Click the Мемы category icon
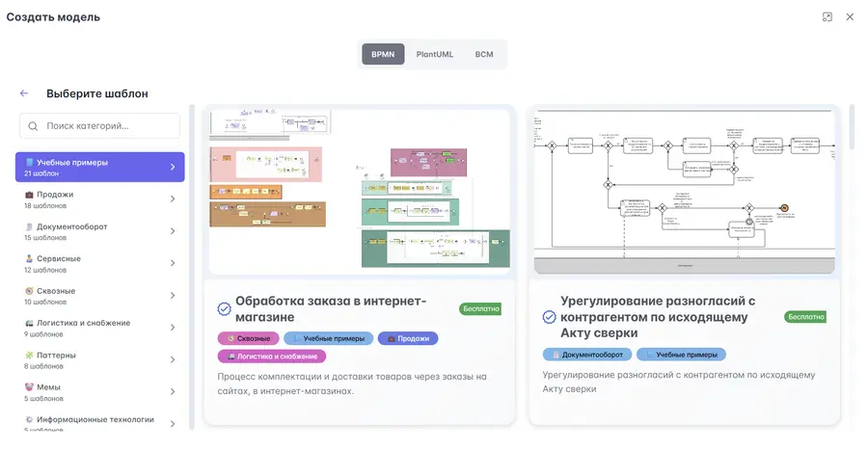868x449 pixels. click(x=29, y=387)
